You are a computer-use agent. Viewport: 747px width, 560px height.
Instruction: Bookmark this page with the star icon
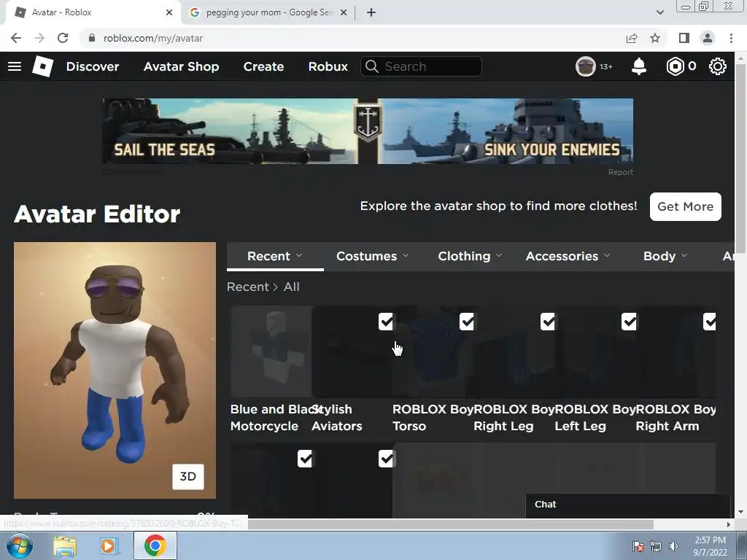[x=655, y=38]
